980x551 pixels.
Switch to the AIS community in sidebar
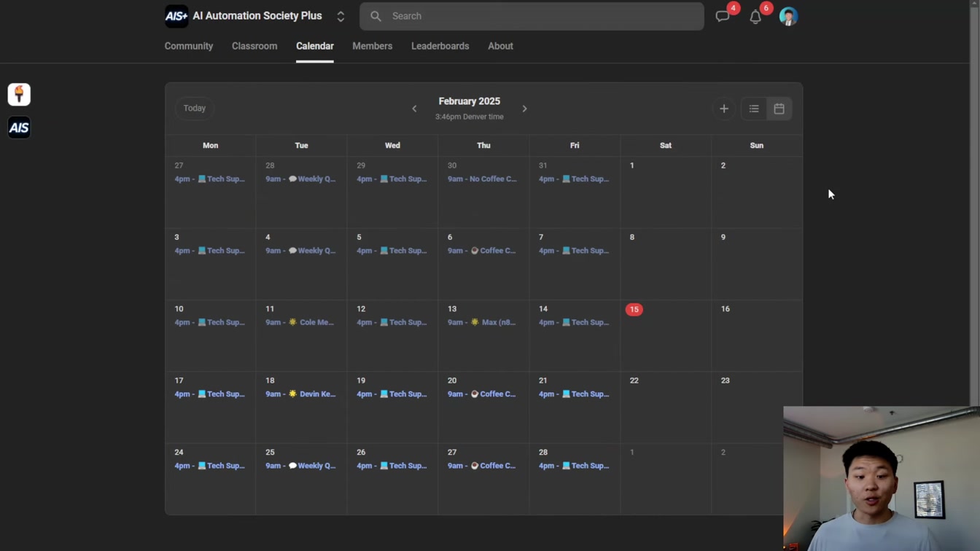19,128
